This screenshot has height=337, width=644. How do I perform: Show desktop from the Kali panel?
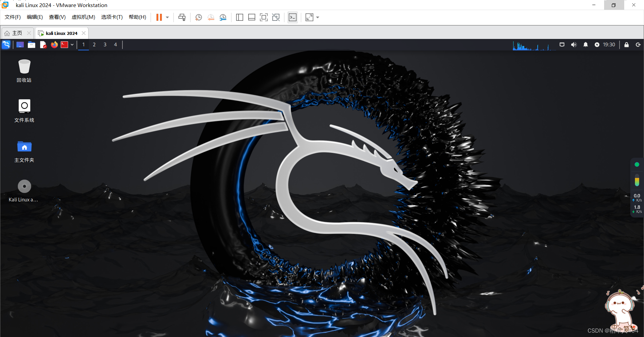pos(20,45)
